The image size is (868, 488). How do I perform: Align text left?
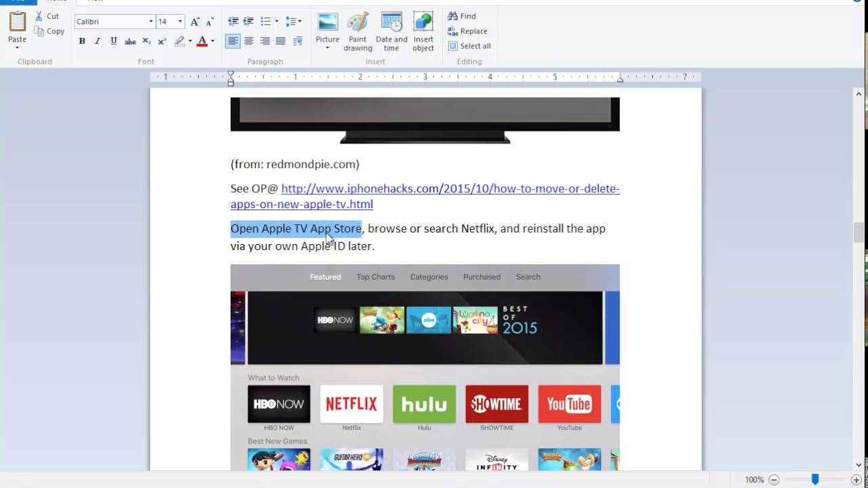pyautogui.click(x=233, y=41)
